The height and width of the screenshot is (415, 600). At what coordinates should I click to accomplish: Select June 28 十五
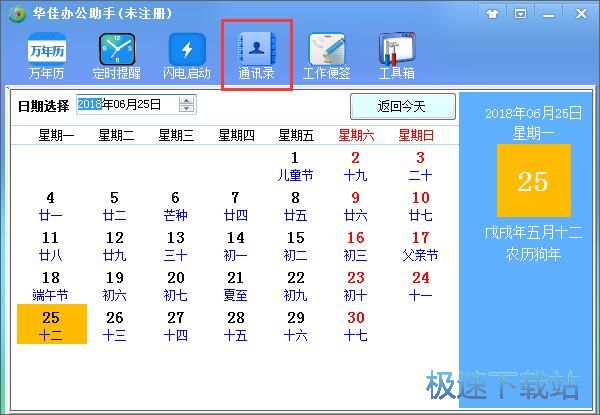pos(235,326)
